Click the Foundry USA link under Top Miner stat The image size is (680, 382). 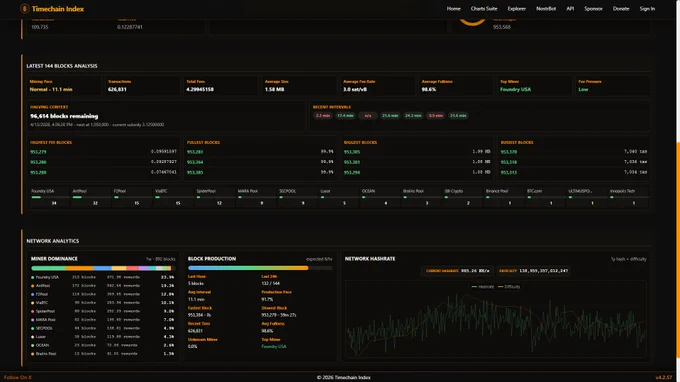click(x=515, y=89)
